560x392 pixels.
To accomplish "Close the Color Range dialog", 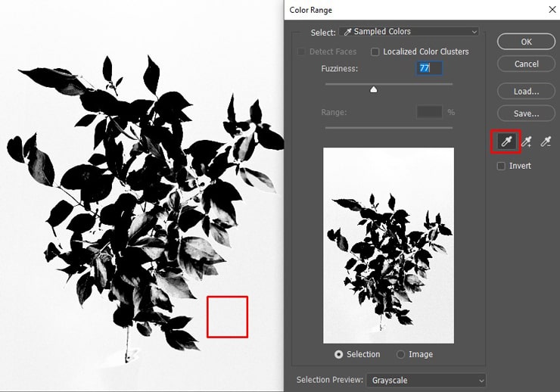I will pos(550,10).
